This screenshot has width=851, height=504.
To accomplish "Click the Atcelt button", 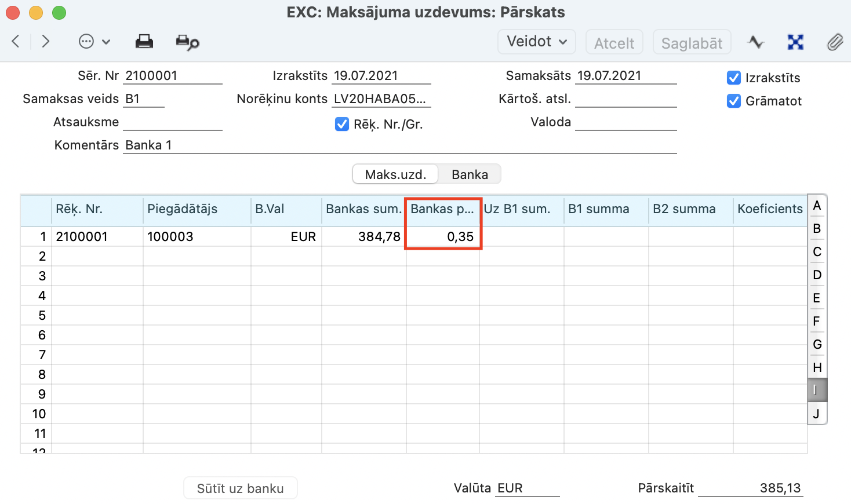I will pos(614,43).
